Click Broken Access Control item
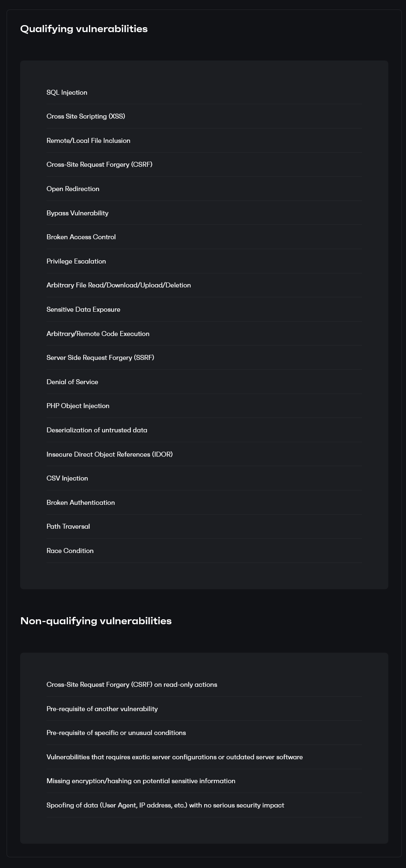Viewport: 406px width, 868px height. tap(204, 237)
